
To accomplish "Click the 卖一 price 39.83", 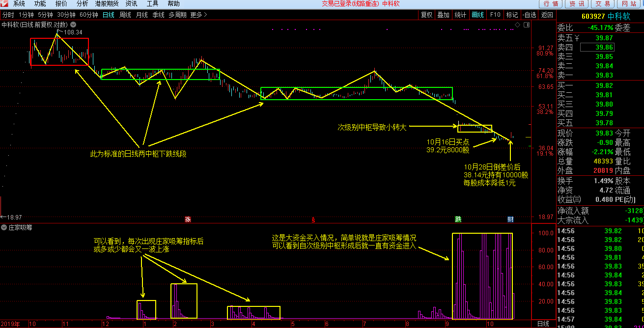I will pyautogui.click(x=604, y=76).
